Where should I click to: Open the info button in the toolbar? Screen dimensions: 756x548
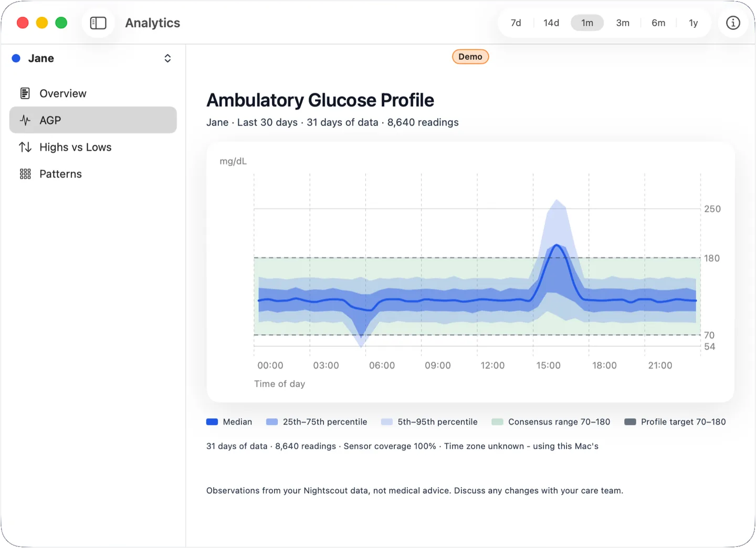[x=733, y=23]
